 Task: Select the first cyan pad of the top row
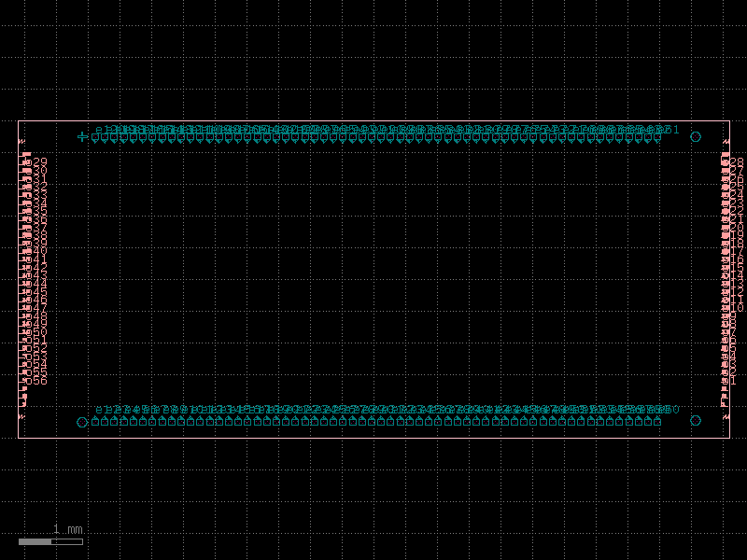coord(95,138)
